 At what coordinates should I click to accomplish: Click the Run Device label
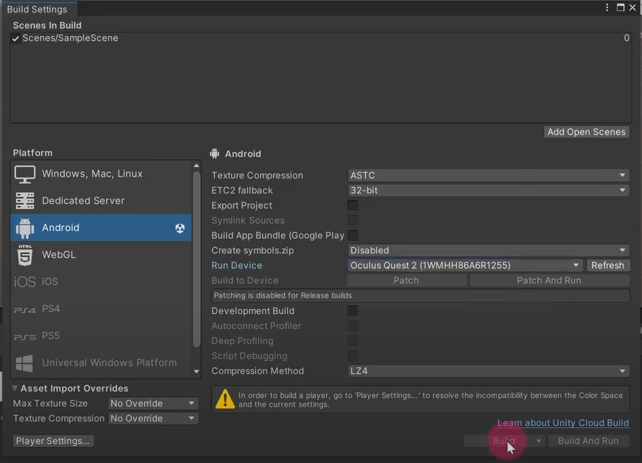(237, 265)
